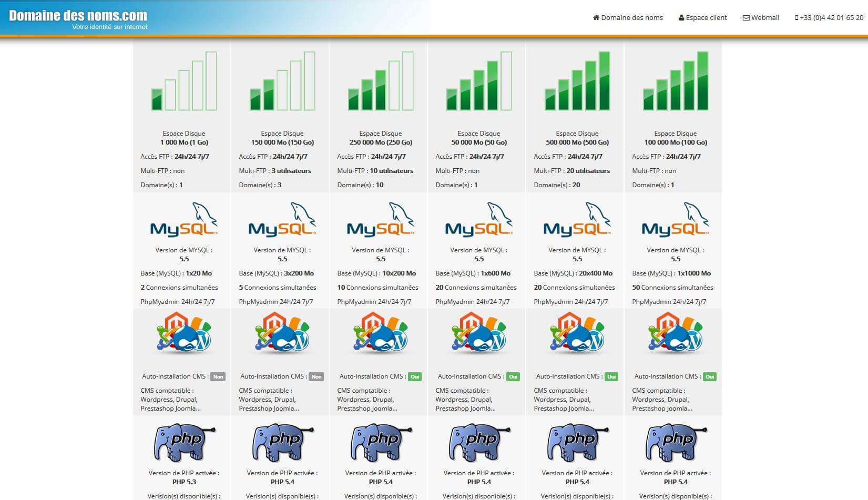This screenshot has height=500, width=868.
Task: Open the Webmail link
Action: click(x=761, y=17)
